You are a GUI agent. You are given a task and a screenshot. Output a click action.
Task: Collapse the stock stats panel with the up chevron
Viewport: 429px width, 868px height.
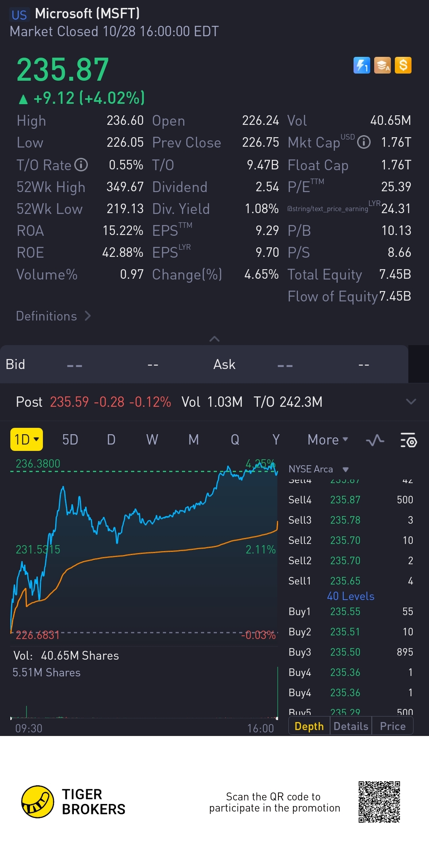[214, 339]
